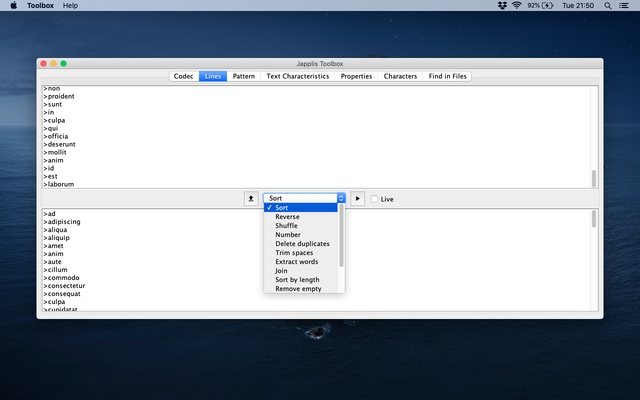The width and height of the screenshot is (640, 400).
Task: Click the dropdown list scrollbar
Action: (341, 236)
